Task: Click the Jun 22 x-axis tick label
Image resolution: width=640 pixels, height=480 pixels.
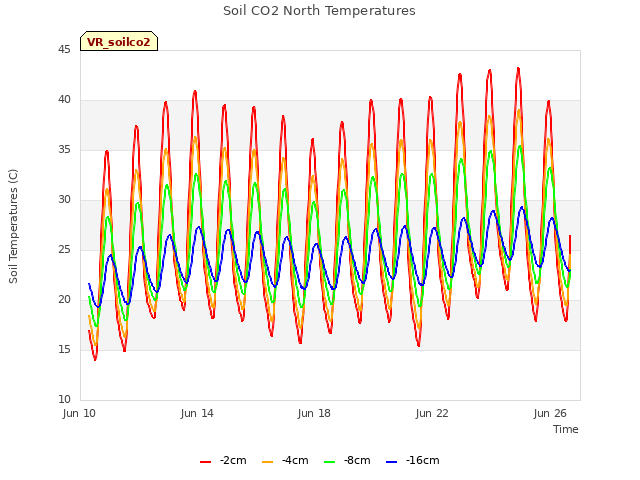Action: 432,413
